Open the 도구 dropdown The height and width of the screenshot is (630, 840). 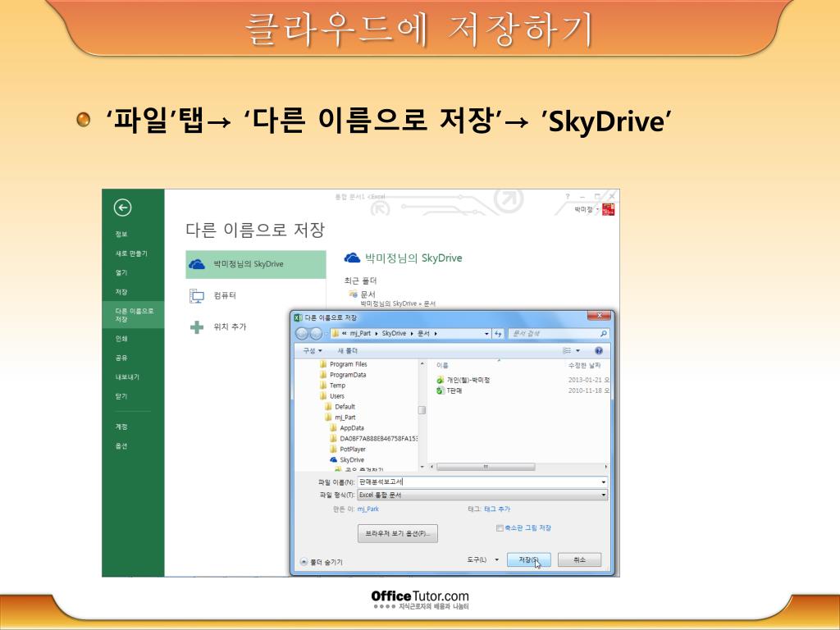(x=482, y=559)
